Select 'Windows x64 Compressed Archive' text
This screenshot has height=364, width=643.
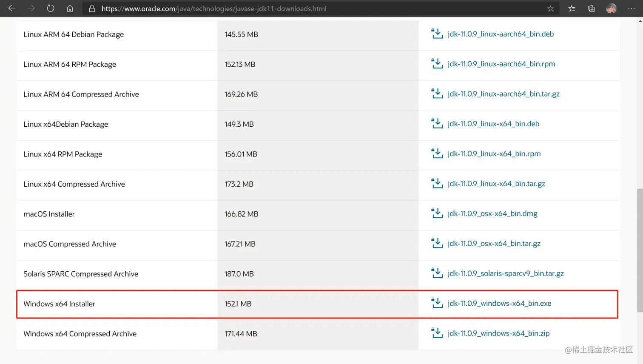(80, 334)
